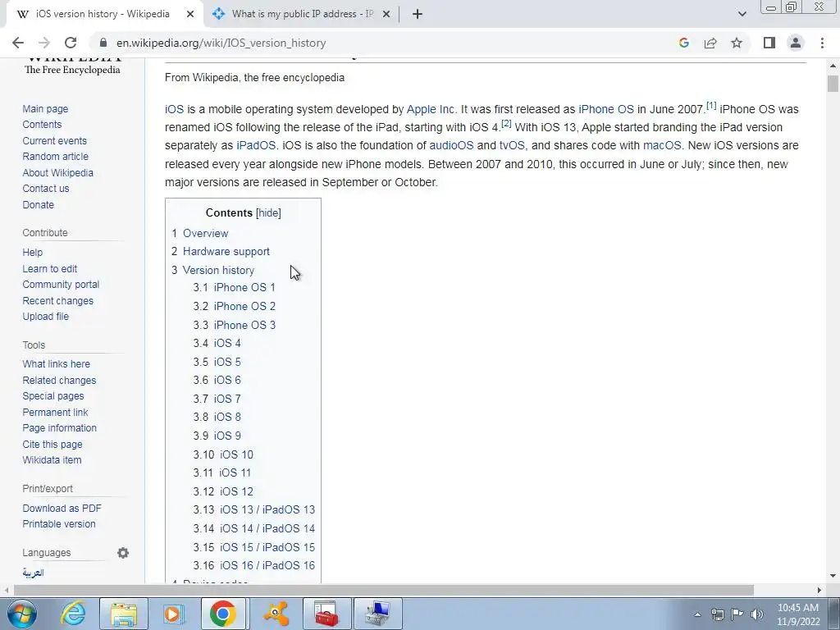
Task: Follow the iPadOS link in intro
Action: coord(256,146)
